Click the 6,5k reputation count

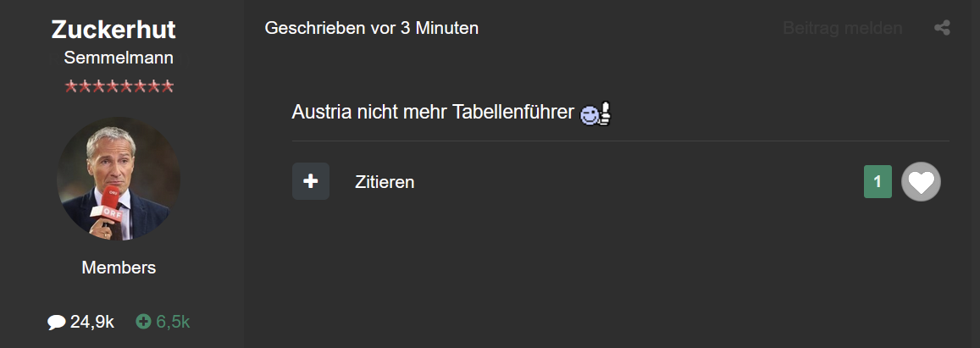[173, 323]
